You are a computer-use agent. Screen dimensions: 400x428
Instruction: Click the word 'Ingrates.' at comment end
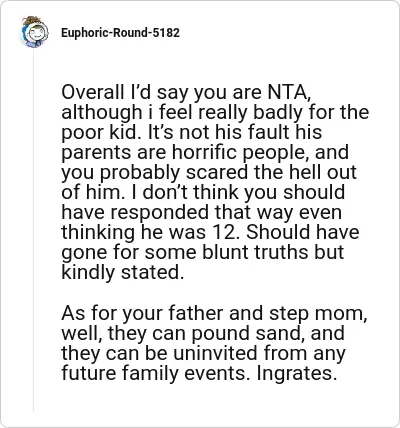pos(295,374)
